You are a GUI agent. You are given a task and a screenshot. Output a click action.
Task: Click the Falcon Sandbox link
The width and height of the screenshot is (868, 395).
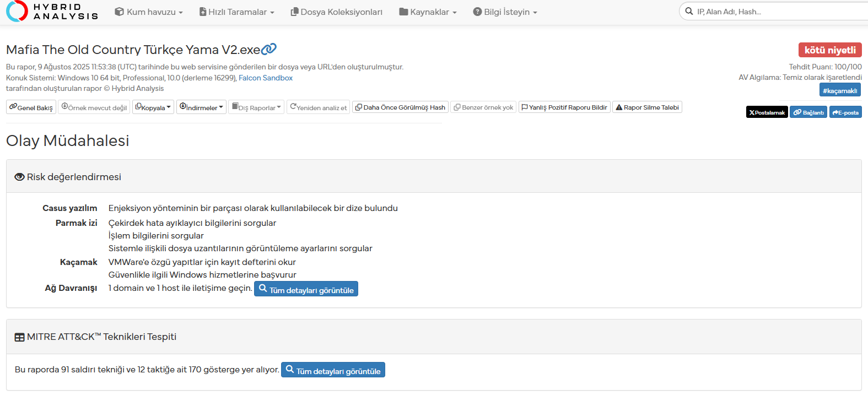(266, 78)
